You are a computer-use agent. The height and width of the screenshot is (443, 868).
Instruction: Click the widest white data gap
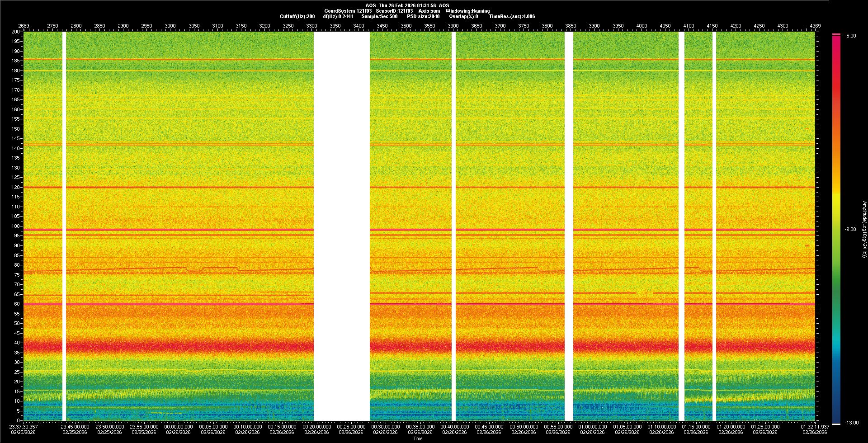(x=341, y=226)
